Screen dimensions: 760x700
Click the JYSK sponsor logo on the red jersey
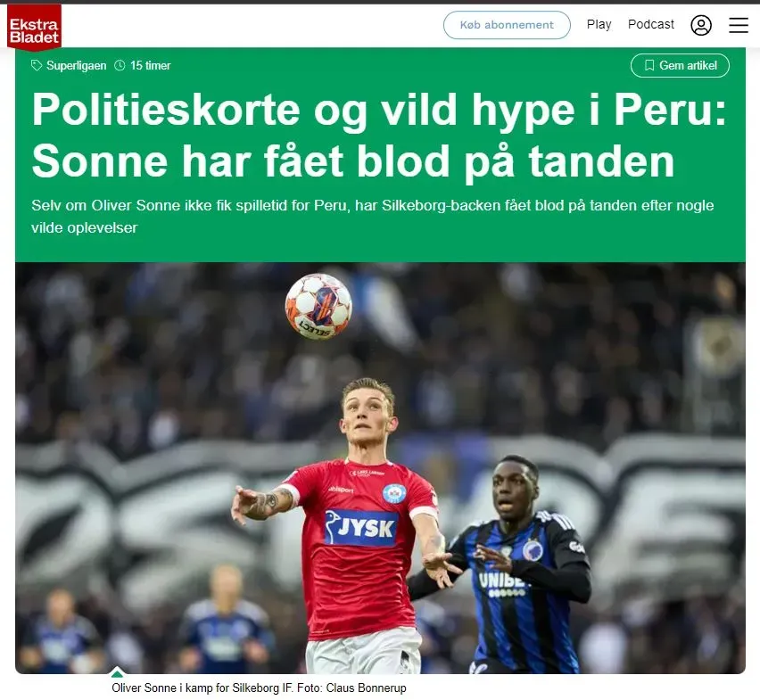pos(361,528)
